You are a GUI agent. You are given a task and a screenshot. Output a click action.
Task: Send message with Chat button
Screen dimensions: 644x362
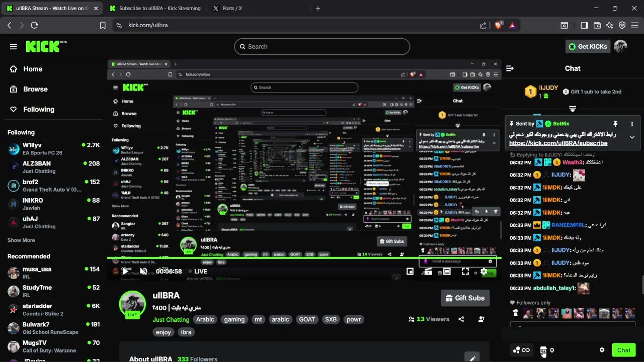click(x=624, y=350)
